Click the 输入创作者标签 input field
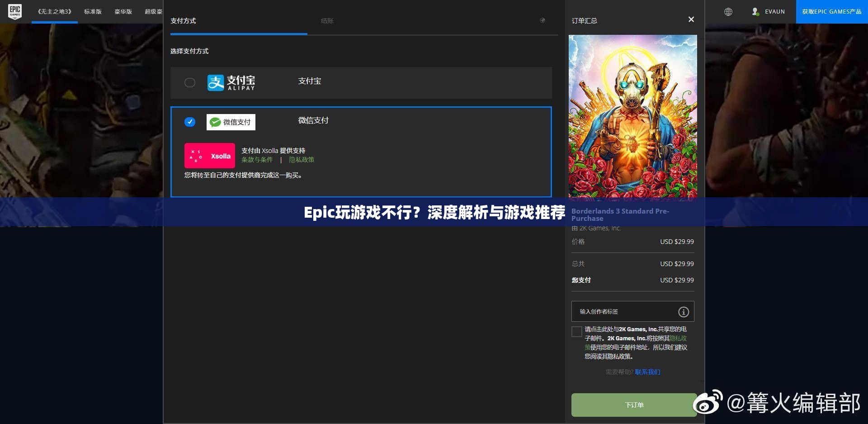This screenshot has height=424, width=868. [x=633, y=311]
